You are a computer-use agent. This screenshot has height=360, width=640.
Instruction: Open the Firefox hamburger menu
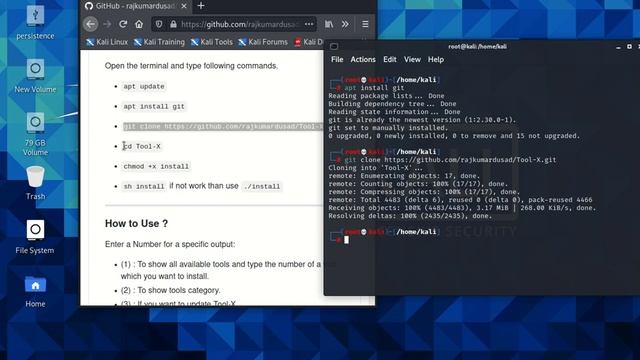click(365, 24)
